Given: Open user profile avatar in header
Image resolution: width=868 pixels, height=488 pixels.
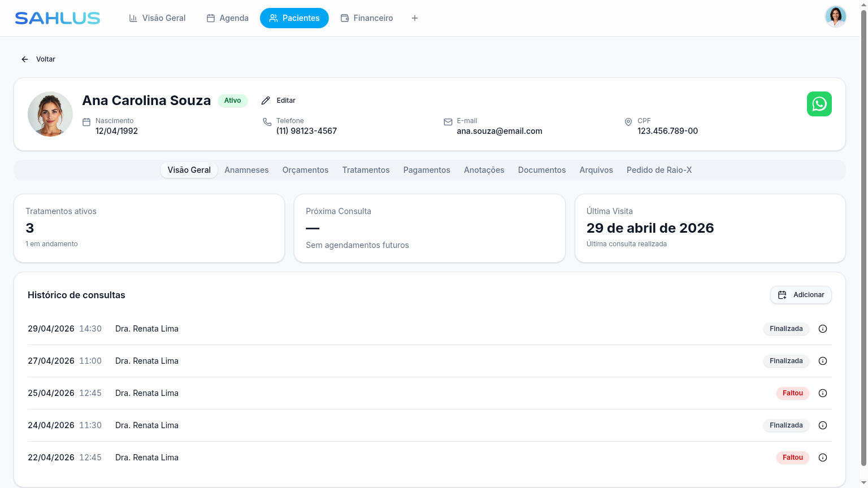Looking at the screenshot, I should [835, 16].
